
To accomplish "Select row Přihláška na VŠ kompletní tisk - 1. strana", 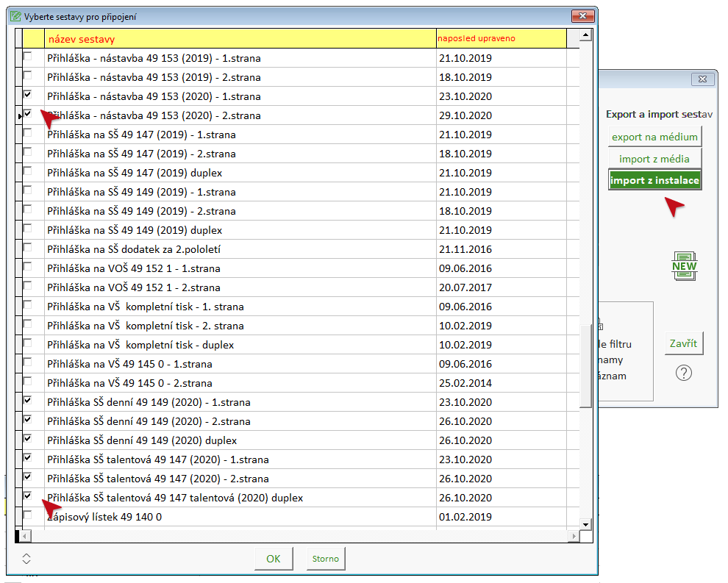I will point(297,307).
